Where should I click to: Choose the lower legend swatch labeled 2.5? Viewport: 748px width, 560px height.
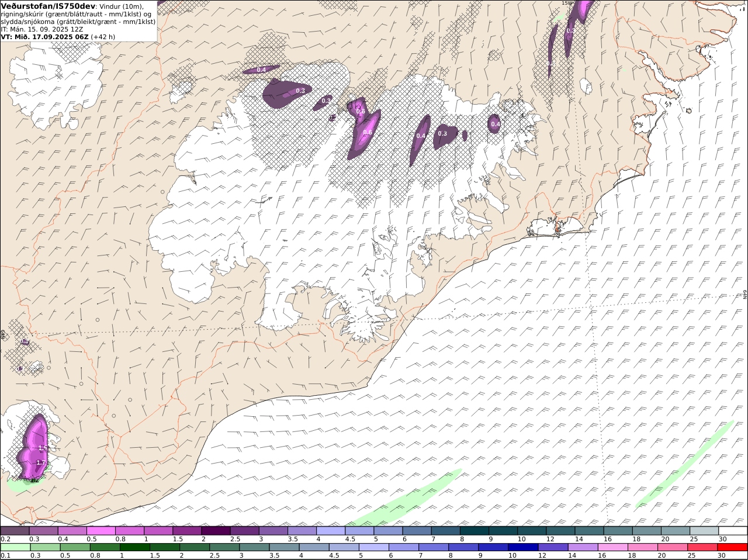pyautogui.click(x=224, y=548)
